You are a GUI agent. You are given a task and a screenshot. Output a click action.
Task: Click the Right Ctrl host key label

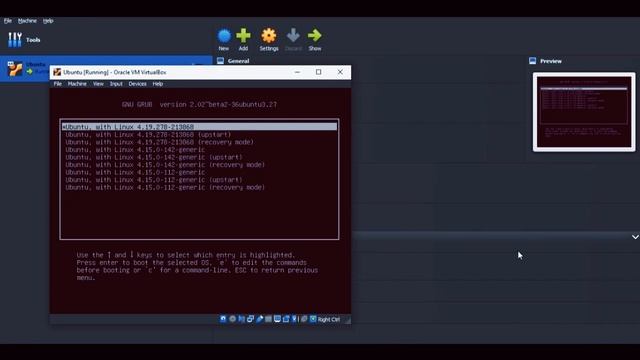(x=329, y=319)
